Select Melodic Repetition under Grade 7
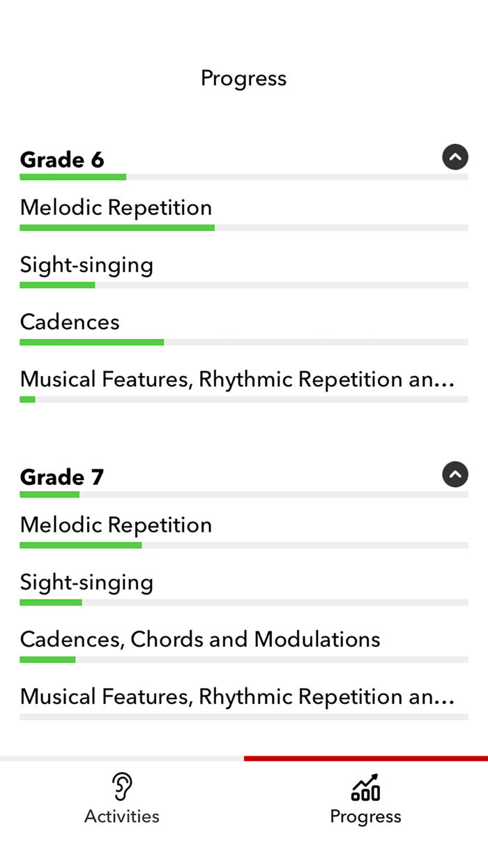Screen dimensions: 488x868 point(116,524)
